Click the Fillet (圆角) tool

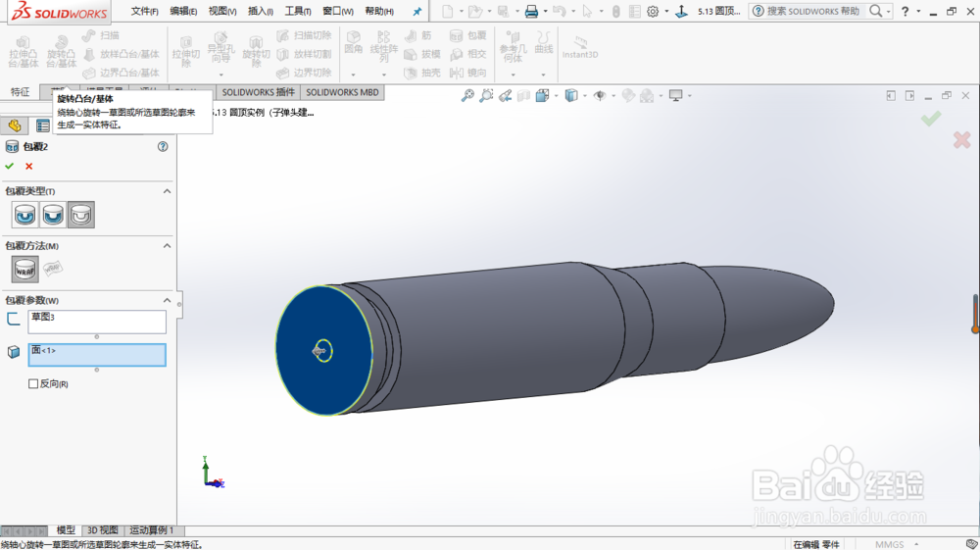click(x=353, y=42)
